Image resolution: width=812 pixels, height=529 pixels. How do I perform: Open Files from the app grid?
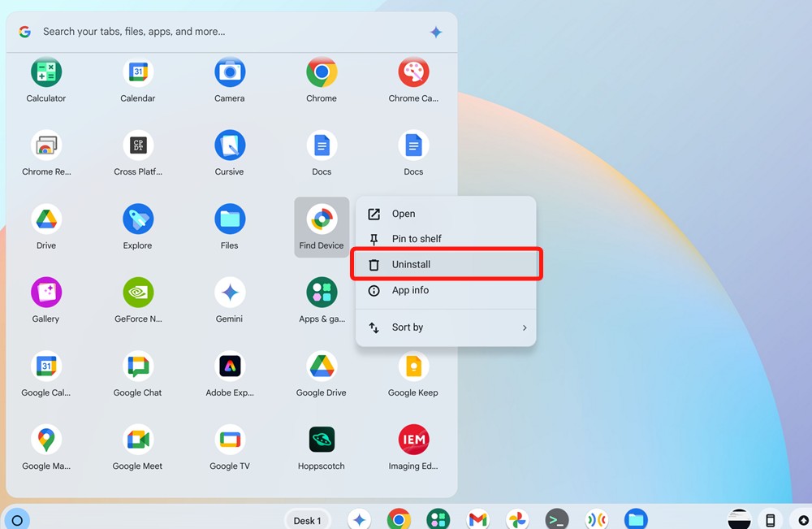230,219
